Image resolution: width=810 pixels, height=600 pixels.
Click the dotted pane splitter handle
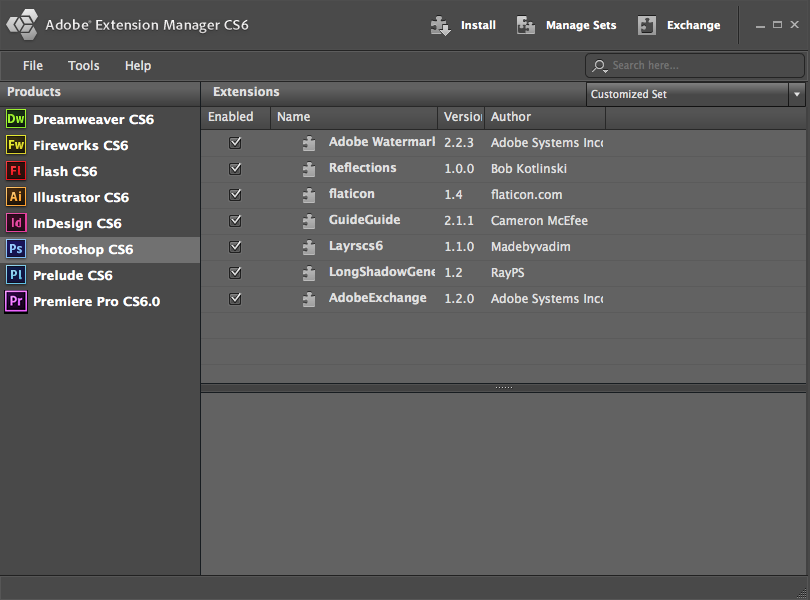click(504, 387)
